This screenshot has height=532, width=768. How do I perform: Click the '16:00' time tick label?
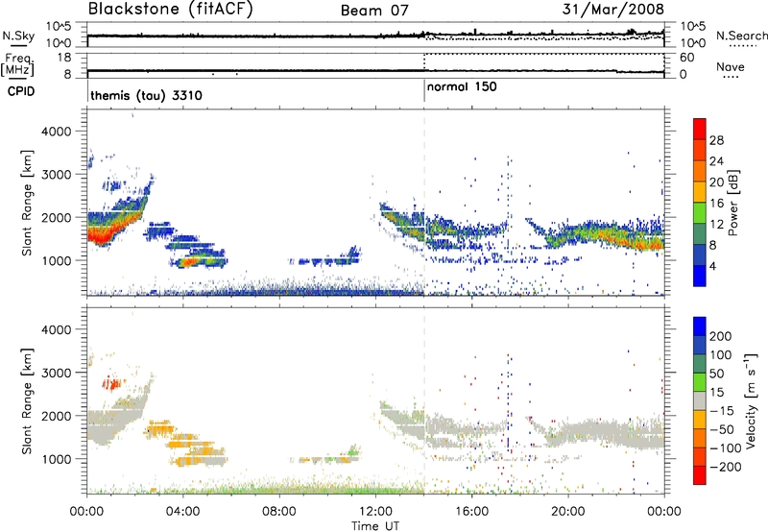(x=472, y=512)
